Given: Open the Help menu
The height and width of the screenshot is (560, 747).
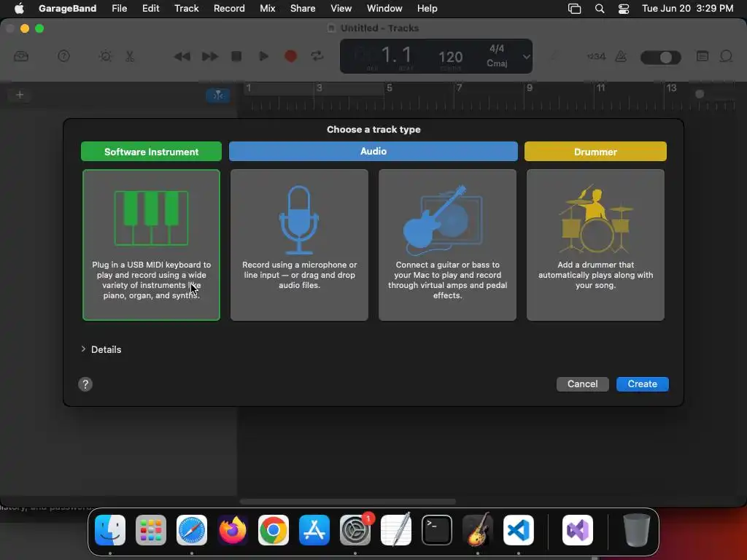Looking at the screenshot, I should pyautogui.click(x=427, y=9).
